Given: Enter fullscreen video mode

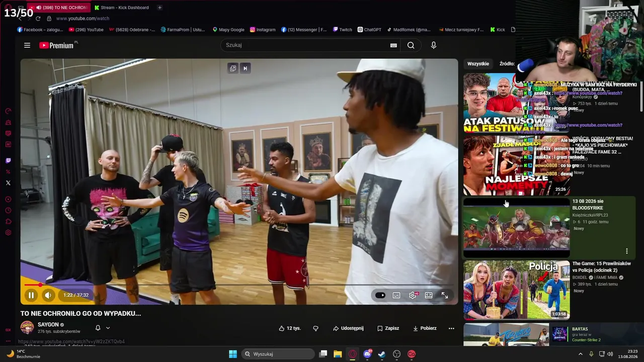Looking at the screenshot, I should point(445,295).
